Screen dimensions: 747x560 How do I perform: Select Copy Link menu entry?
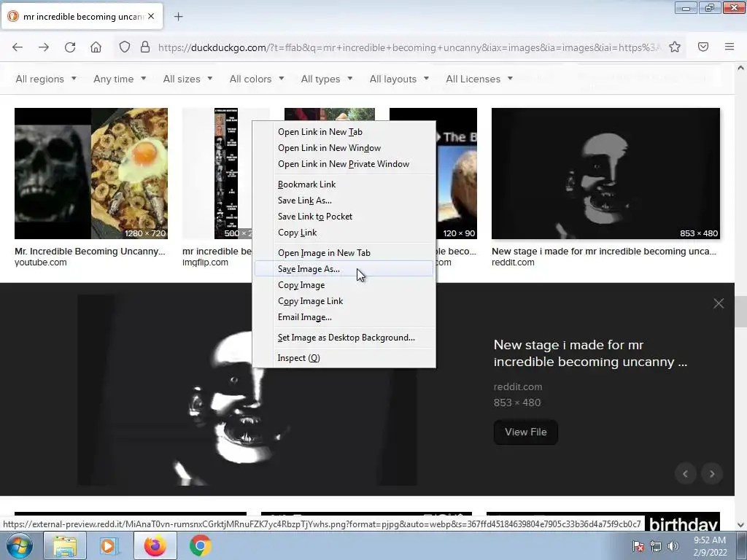click(x=344, y=233)
